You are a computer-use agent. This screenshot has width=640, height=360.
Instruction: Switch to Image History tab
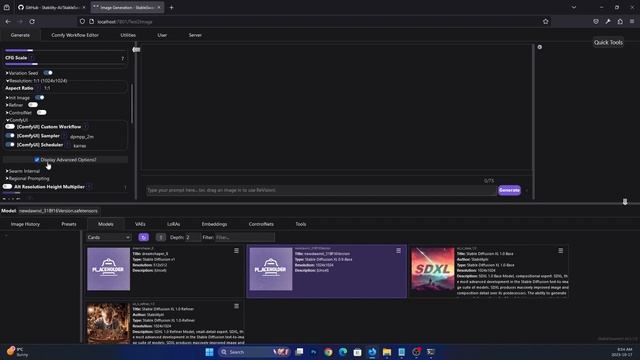[x=25, y=224]
